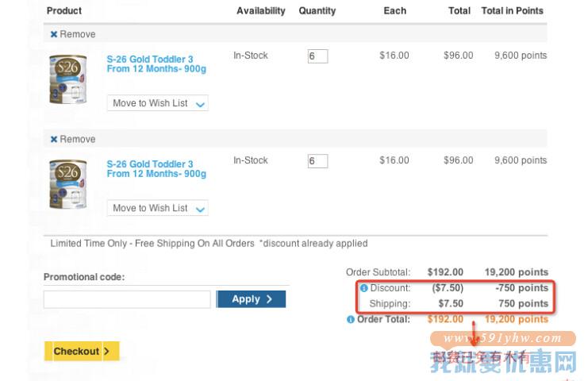The width and height of the screenshot is (588, 381).
Task: Click the Promotional code text box
Action: (127, 299)
